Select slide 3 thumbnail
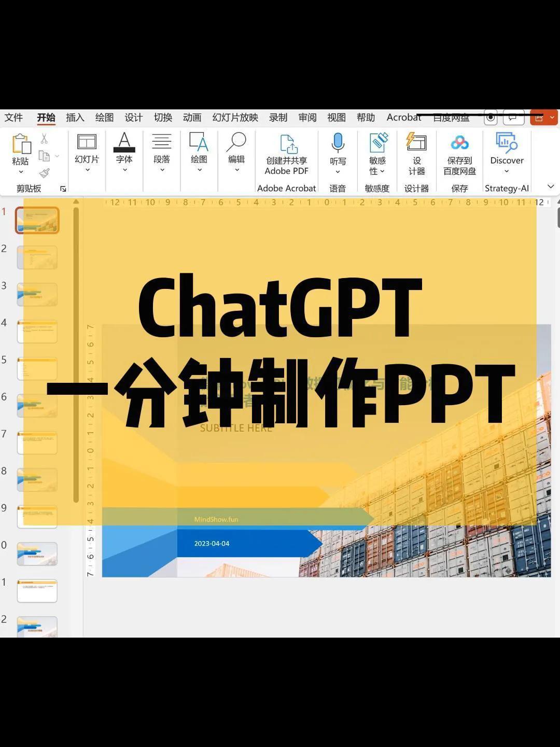The image size is (560, 747). point(37,295)
